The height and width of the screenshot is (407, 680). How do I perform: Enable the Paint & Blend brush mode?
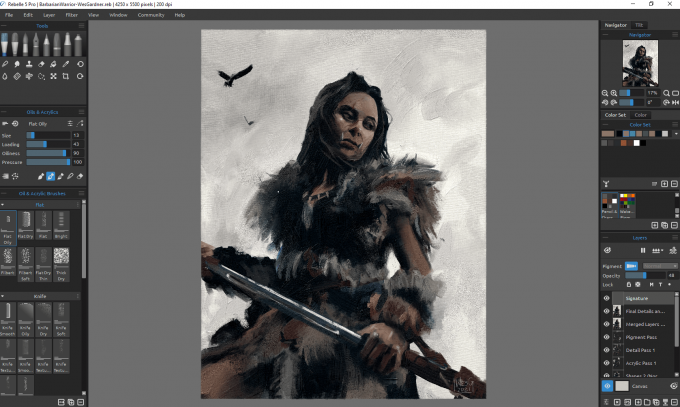click(50, 176)
